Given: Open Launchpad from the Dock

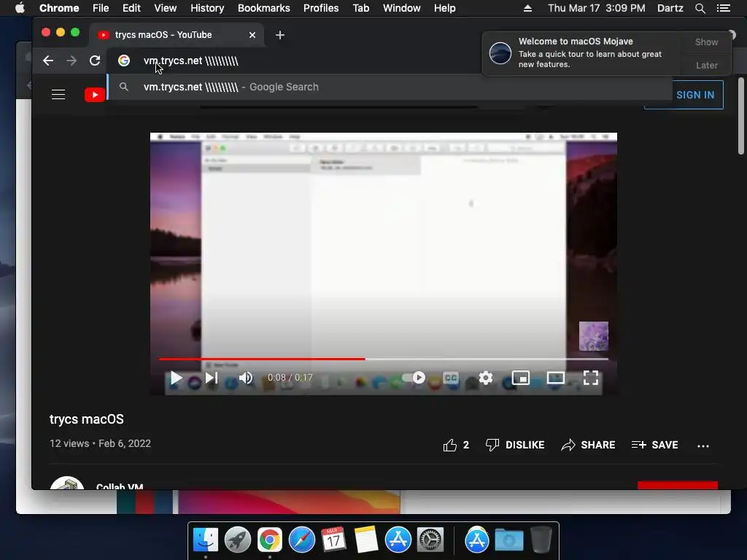Looking at the screenshot, I should [x=237, y=540].
